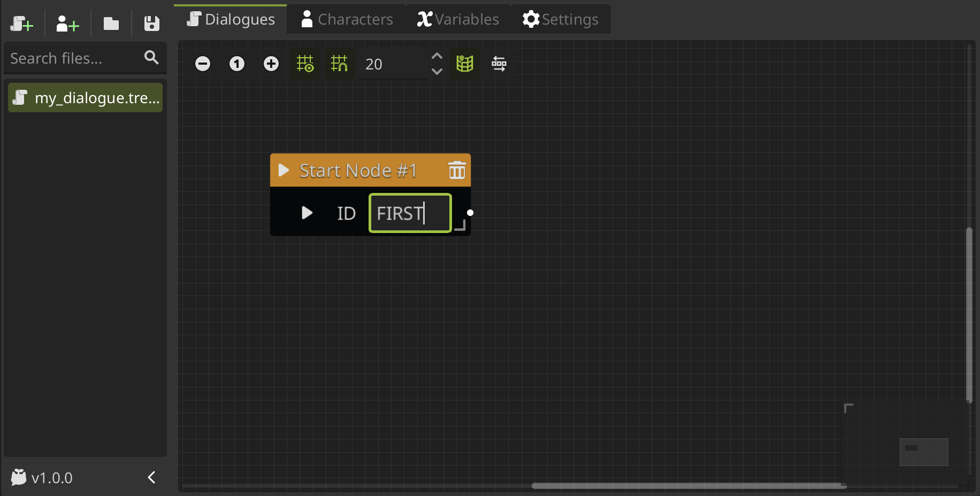Save the current dialogue file
The height and width of the screenshot is (496, 980).
click(x=151, y=24)
